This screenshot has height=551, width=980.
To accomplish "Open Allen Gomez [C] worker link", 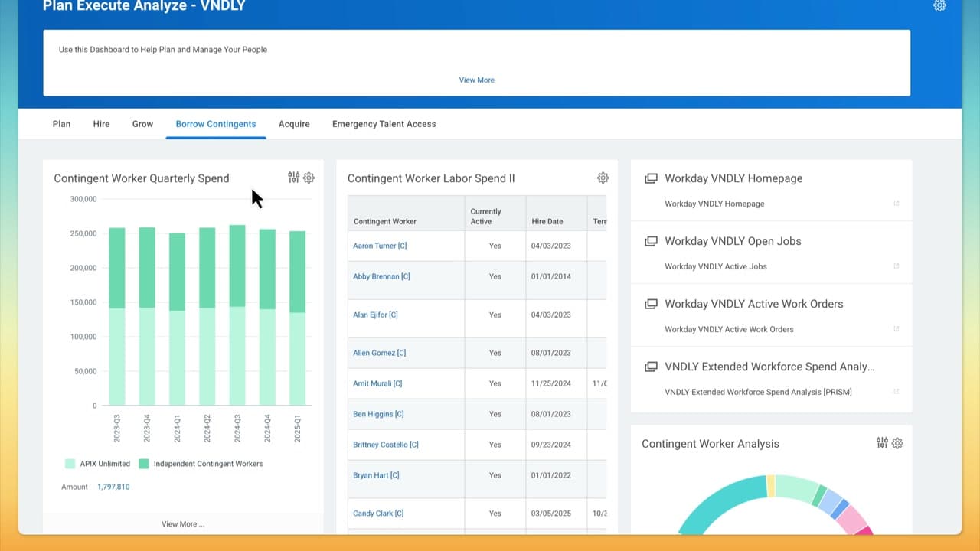I will [x=379, y=353].
